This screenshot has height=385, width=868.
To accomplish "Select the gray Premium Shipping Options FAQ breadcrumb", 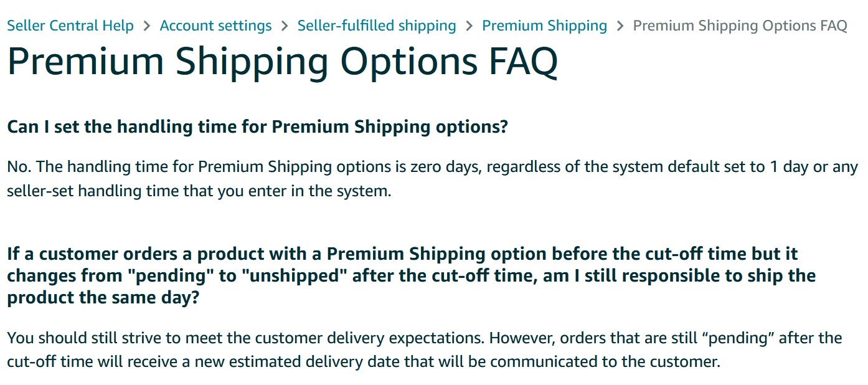I will (740, 26).
